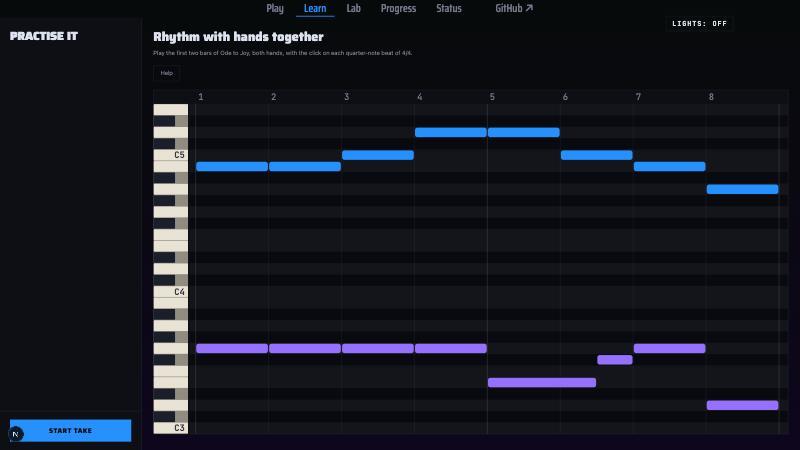Toggle the LIGHTS: OFF switch
The height and width of the screenshot is (450, 800).
click(x=699, y=23)
